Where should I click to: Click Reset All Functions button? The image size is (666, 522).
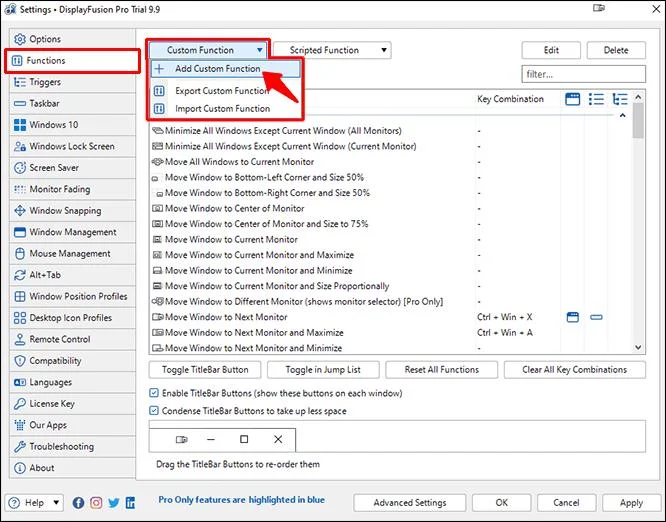[441, 370]
